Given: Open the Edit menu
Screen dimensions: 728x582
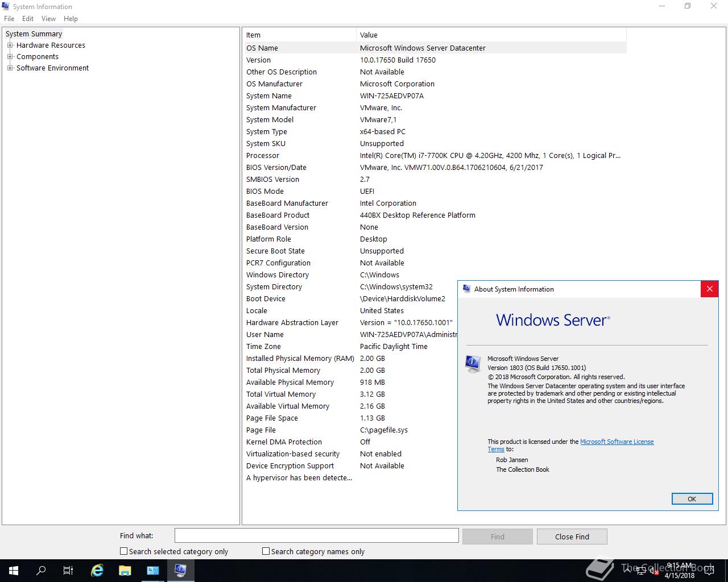Looking at the screenshot, I should coord(28,19).
